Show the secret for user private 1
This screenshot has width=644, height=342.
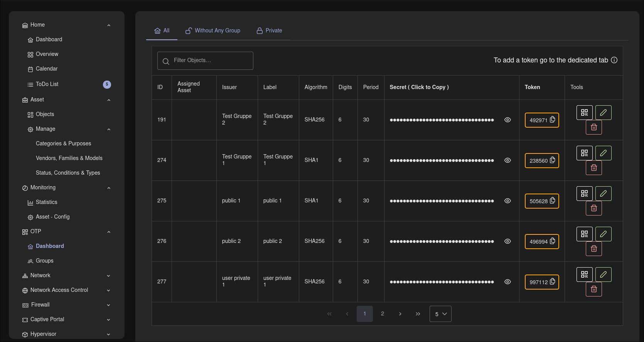coord(507,282)
